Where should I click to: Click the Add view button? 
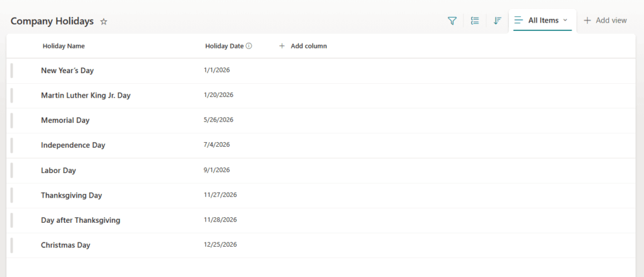[x=605, y=20]
